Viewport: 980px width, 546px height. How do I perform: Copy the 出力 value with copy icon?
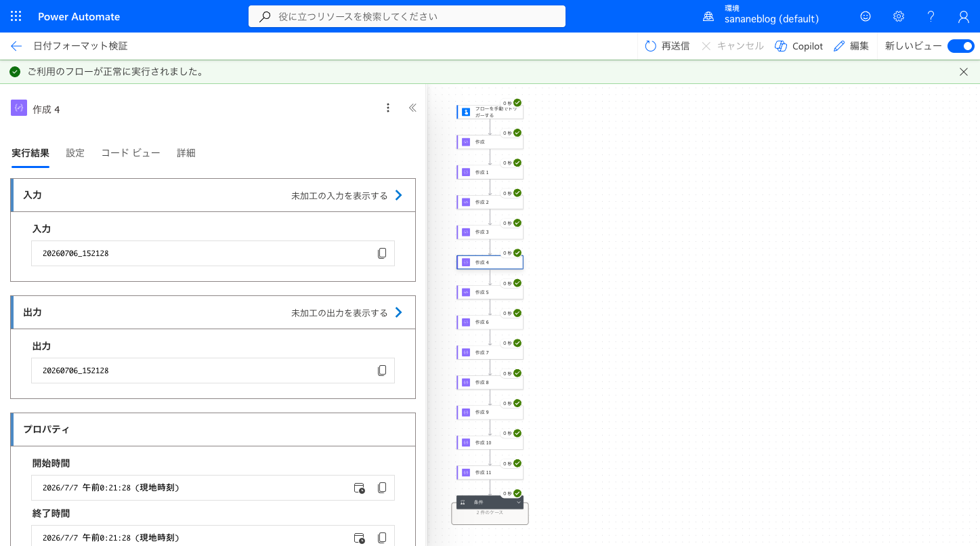pyautogui.click(x=382, y=371)
